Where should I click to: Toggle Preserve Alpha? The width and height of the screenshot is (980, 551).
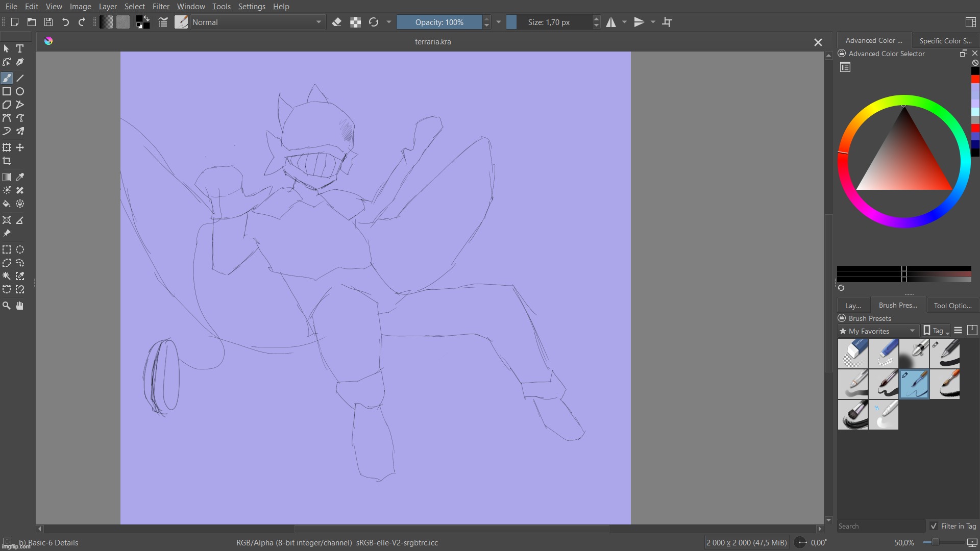355,22
